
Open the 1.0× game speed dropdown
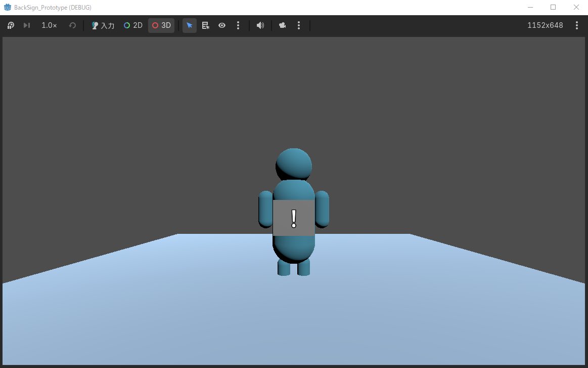tap(49, 25)
